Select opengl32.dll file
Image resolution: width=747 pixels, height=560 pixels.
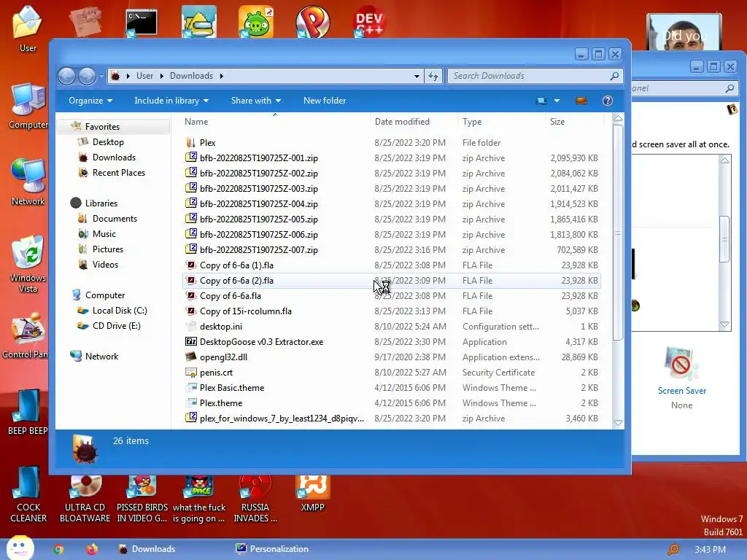click(x=391, y=357)
